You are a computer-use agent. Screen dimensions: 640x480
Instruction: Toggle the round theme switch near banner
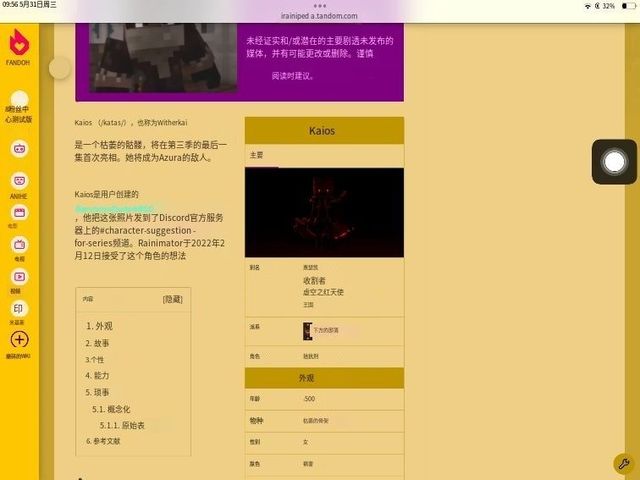(x=60, y=67)
